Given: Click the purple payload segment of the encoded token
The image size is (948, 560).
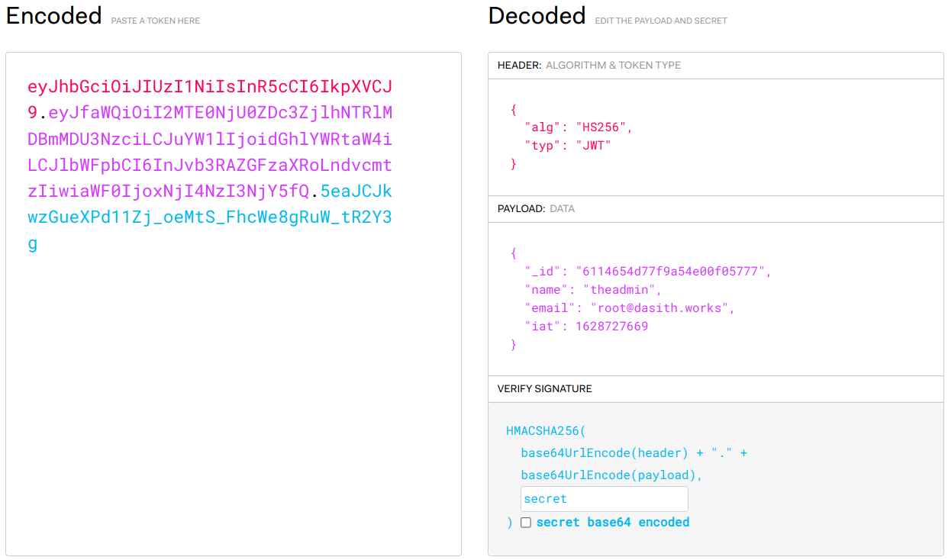Looking at the screenshot, I should tap(210, 139).
